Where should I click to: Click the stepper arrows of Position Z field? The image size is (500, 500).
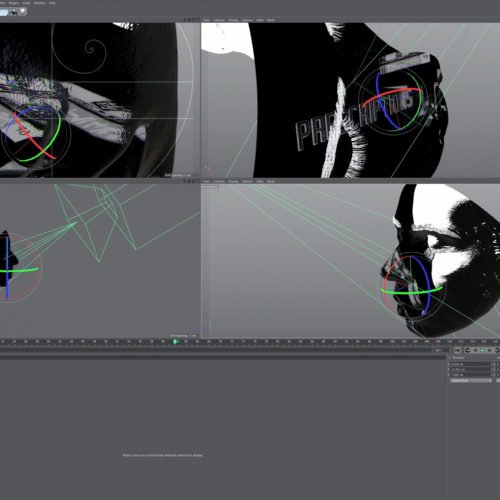click(492, 375)
